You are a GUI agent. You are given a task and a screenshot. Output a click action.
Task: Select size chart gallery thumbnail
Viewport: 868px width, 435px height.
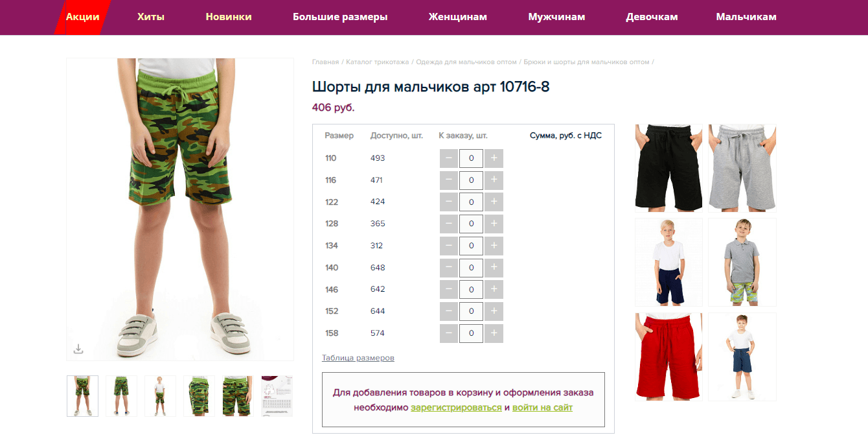(x=277, y=396)
